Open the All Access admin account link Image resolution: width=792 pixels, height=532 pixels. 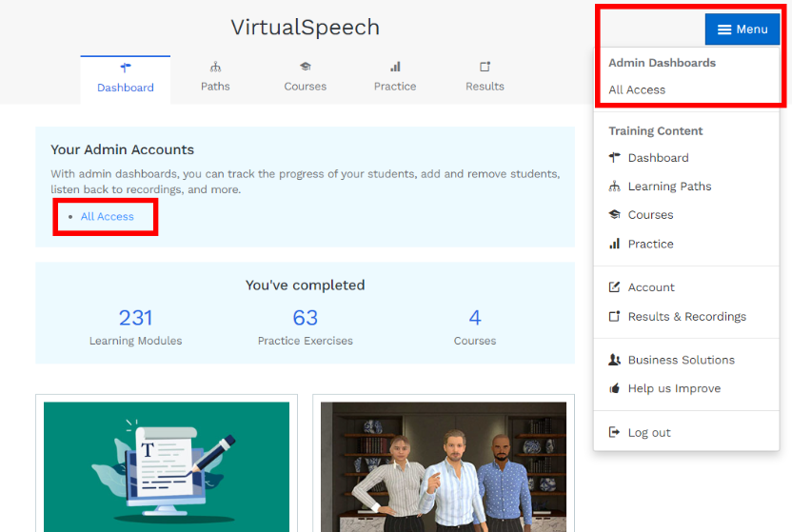pos(107,217)
